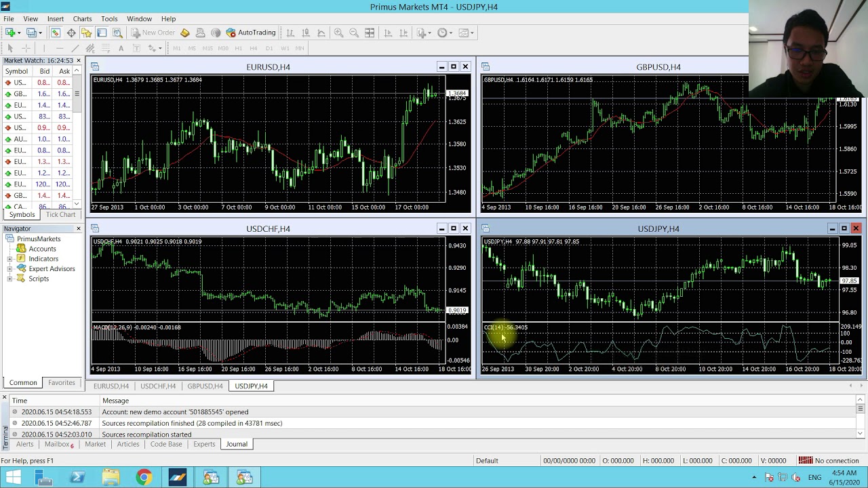The width and height of the screenshot is (868, 488).
Task: Click the 'No connection' status indicator
Action: (x=829, y=460)
